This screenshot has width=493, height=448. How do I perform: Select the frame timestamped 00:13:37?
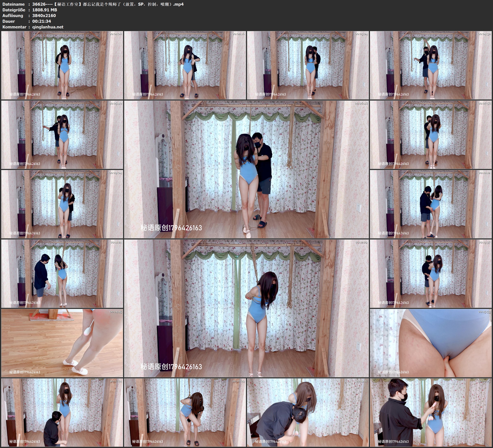pos(431,274)
